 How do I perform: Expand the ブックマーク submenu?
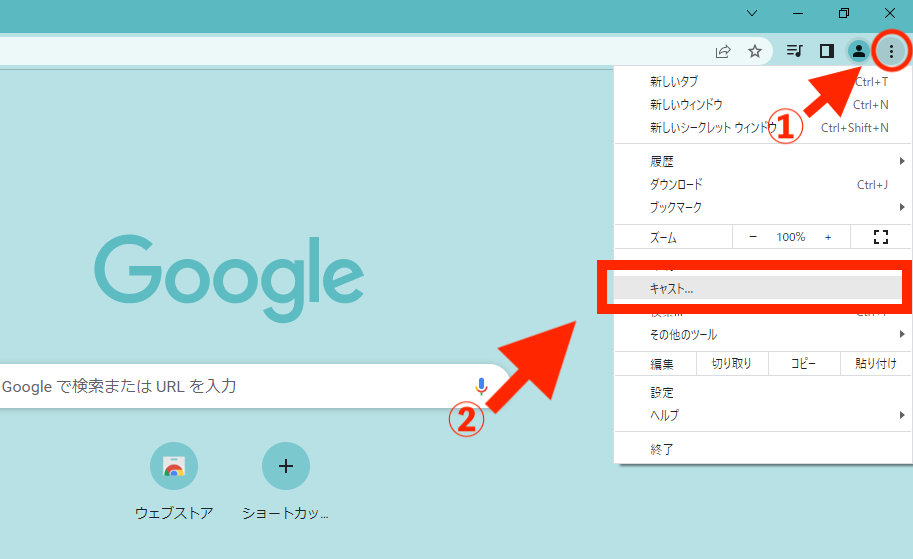(763, 207)
